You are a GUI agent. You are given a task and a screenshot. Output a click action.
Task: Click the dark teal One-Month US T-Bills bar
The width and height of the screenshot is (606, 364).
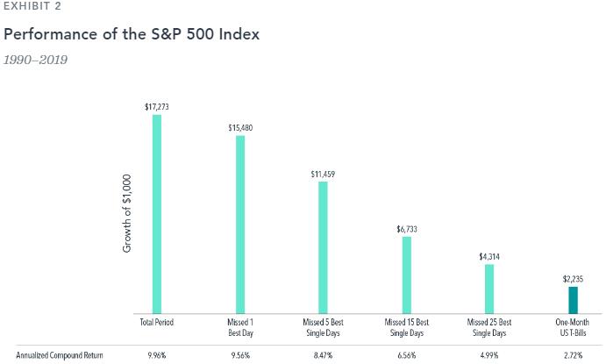(x=573, y=299)
